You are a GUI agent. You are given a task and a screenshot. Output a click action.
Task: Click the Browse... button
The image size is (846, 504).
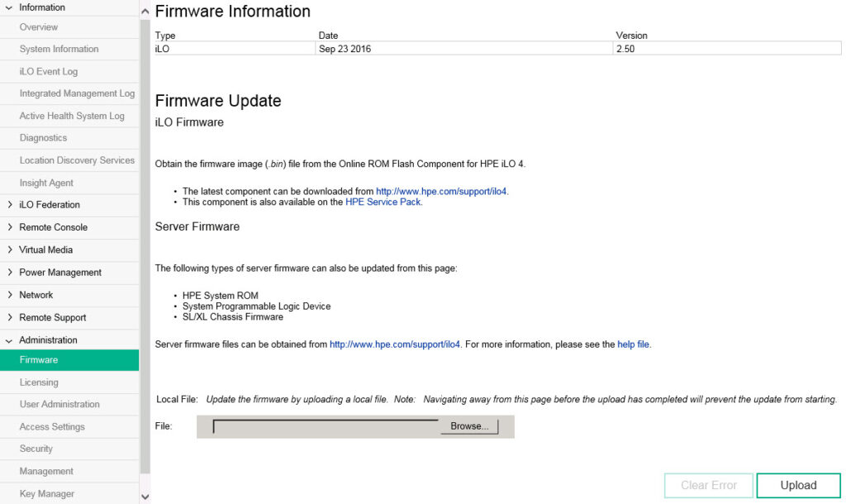tap(469, 426)
